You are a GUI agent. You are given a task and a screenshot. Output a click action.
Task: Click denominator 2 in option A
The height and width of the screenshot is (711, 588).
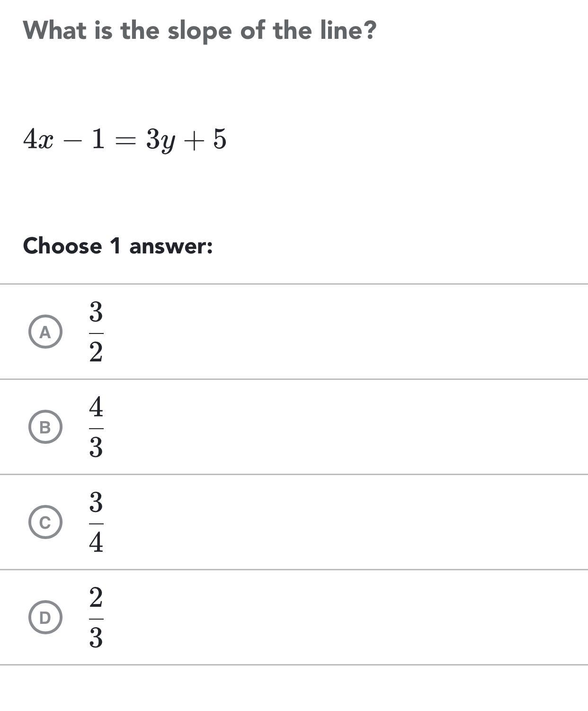[x=96, y=352]
